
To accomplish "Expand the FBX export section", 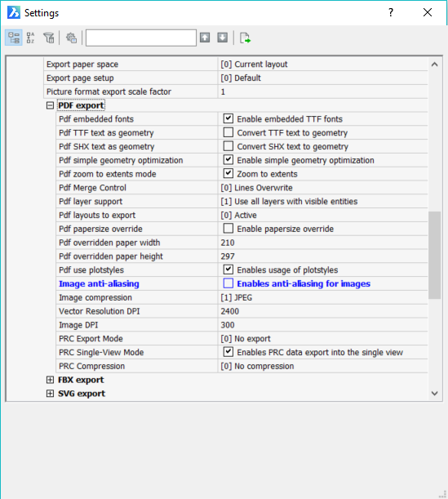I will point(50,380).
